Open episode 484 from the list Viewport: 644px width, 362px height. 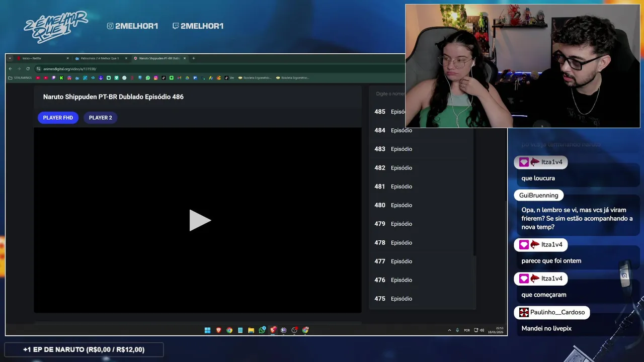(421, 130)
